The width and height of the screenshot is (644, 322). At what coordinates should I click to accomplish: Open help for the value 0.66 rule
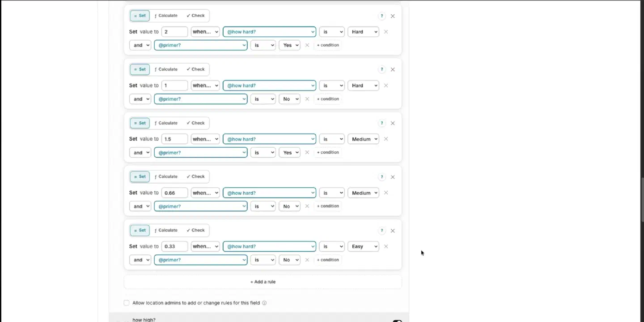coord(381,177)
